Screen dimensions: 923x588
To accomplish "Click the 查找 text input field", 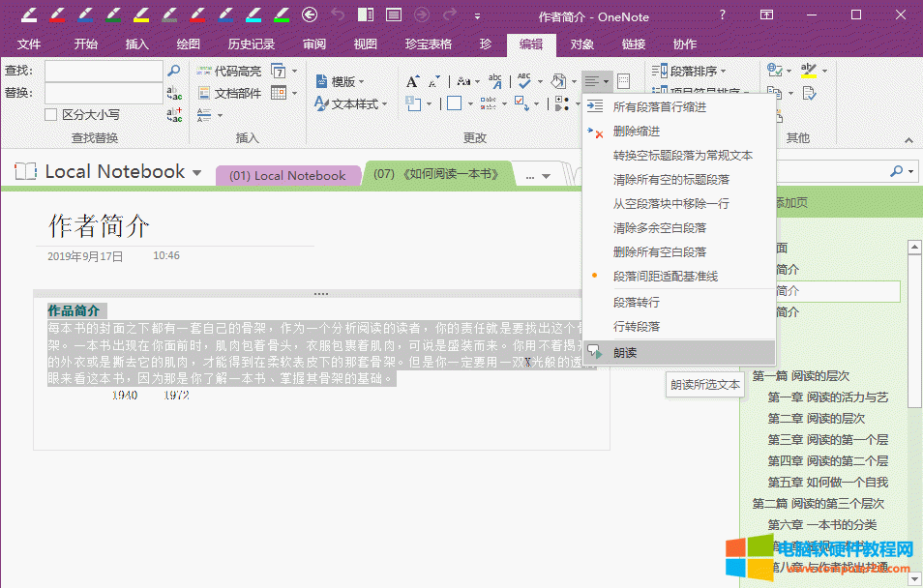I will (x=104, y=71).
